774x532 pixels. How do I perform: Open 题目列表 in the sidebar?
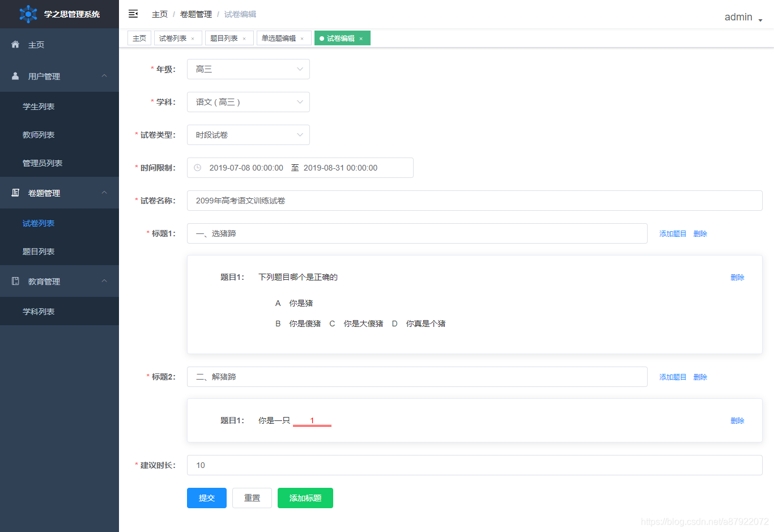pyautogui.click(x=59, y=251)
